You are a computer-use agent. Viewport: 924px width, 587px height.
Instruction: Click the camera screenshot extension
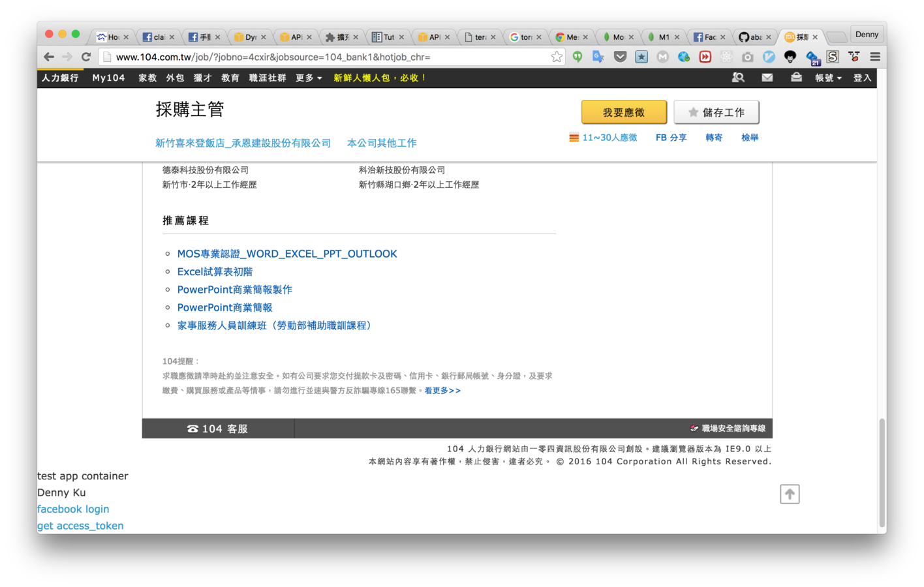tap(748, 57)
